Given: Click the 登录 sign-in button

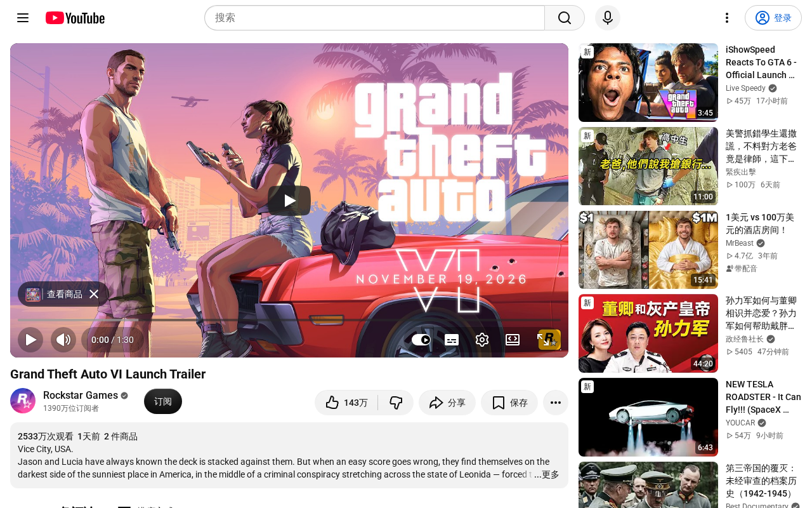Looking at the screenshot, I should pos(773,18).
